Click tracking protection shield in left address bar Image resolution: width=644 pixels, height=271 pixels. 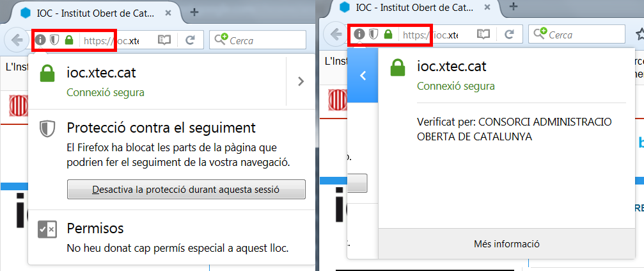(x=54, y=40)
